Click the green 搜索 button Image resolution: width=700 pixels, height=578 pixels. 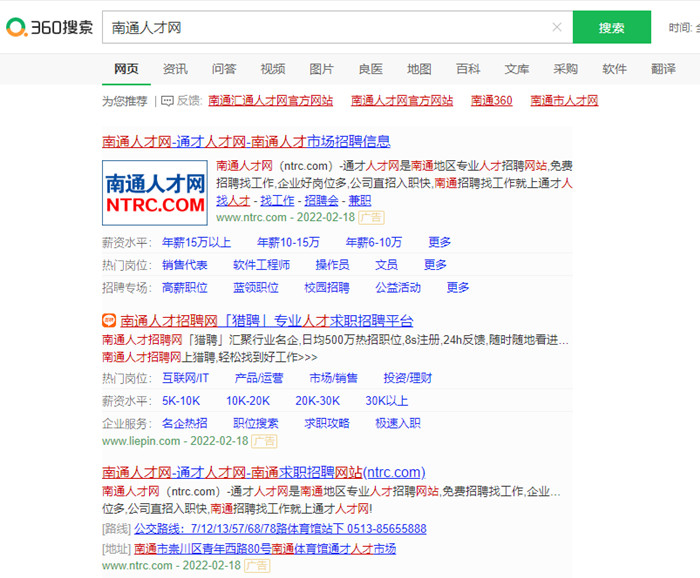(612, 27)
